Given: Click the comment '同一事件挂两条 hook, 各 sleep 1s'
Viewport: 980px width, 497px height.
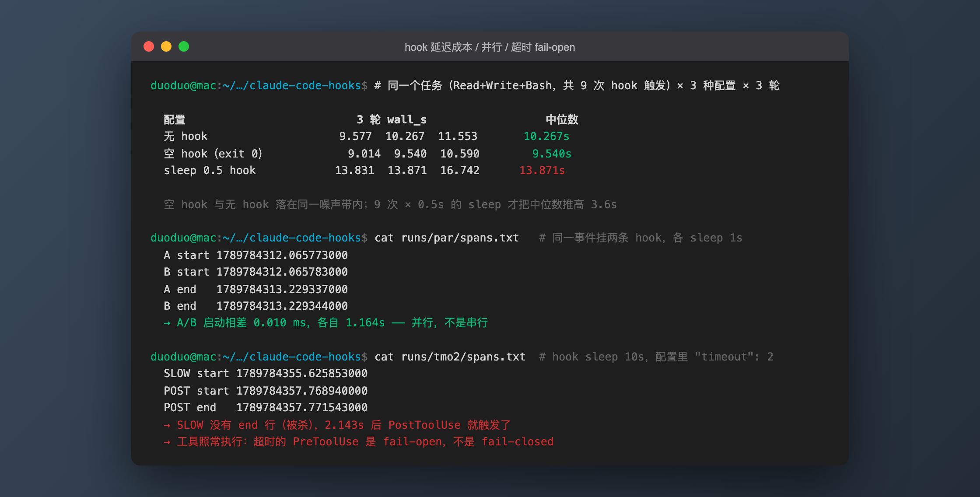Looking at the screenshot, I should 640,238.
